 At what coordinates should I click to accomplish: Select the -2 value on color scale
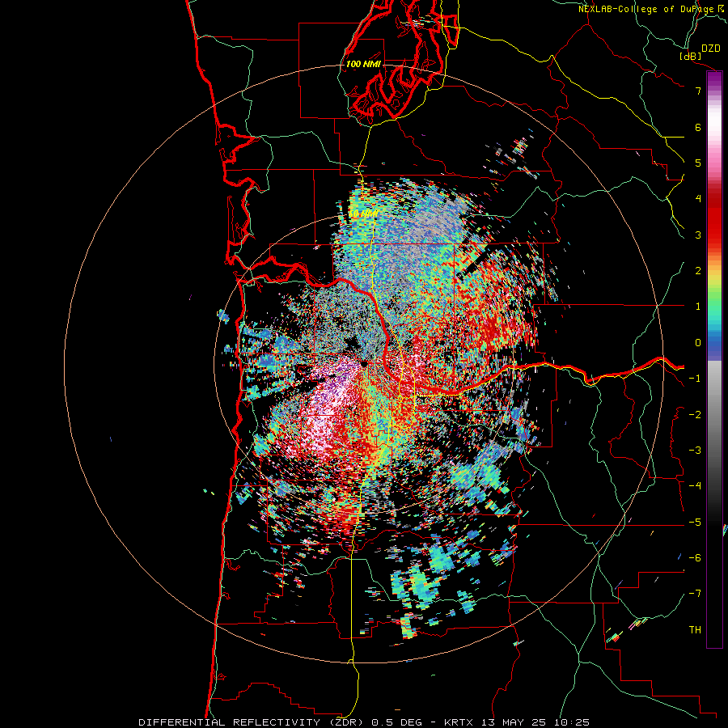695,415
